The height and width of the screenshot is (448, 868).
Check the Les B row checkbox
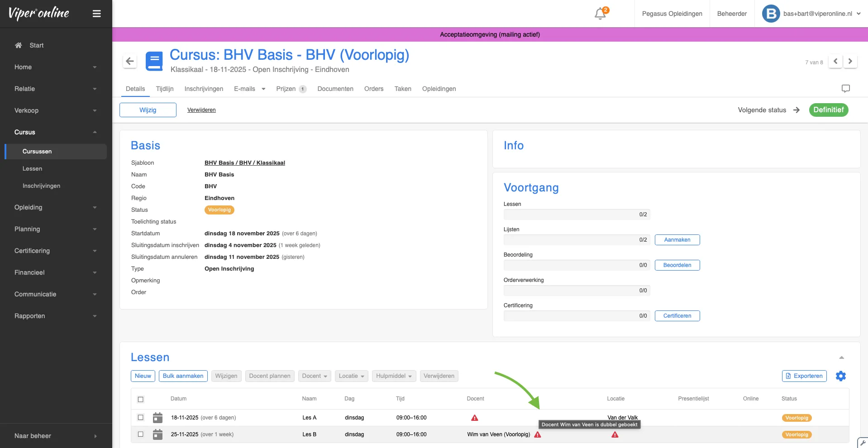coord(141,434)
